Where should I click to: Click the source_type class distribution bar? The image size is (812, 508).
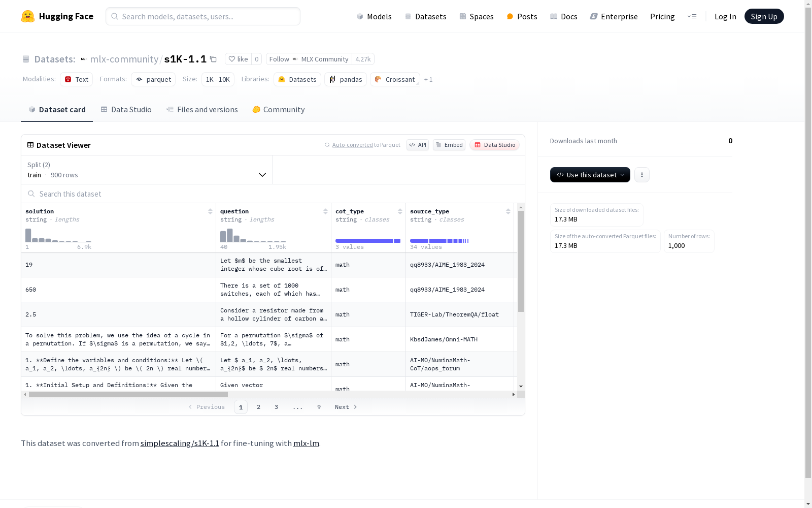(439, 241)
